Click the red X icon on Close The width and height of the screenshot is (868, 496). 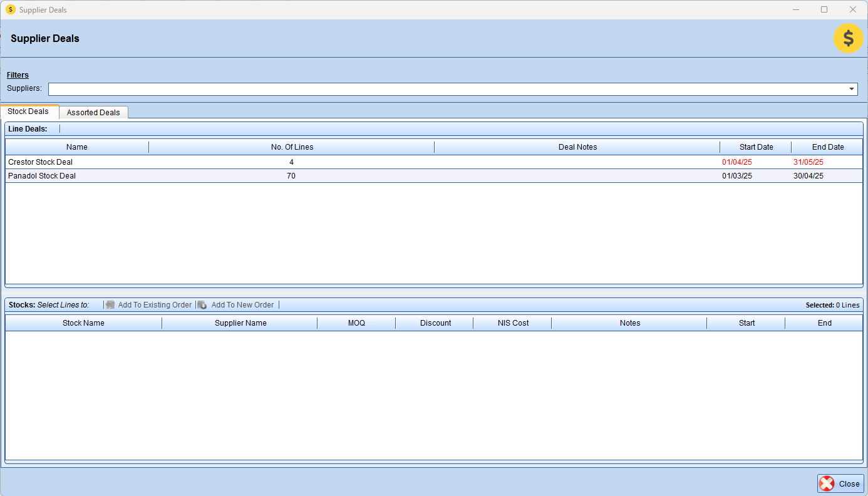827,483
